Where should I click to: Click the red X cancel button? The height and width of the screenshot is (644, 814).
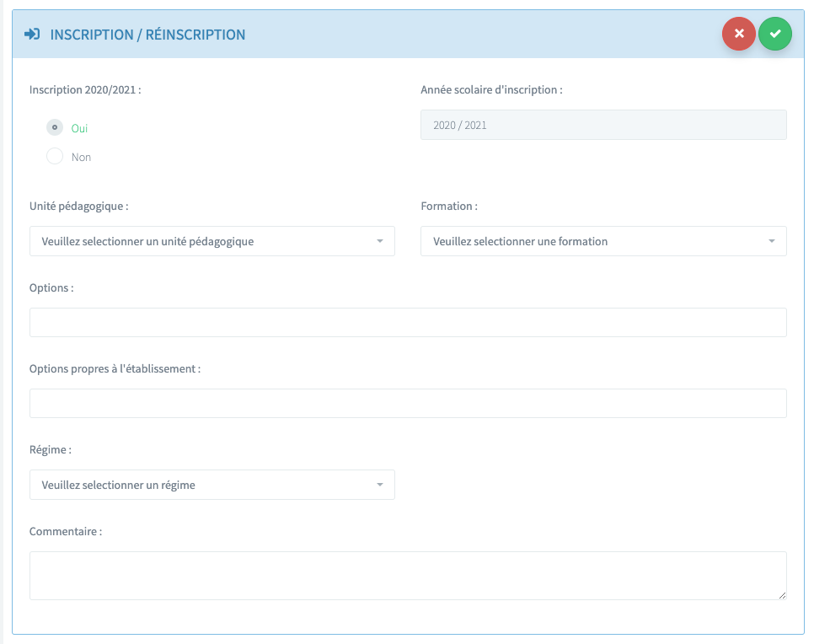click(x=738, y=34)
